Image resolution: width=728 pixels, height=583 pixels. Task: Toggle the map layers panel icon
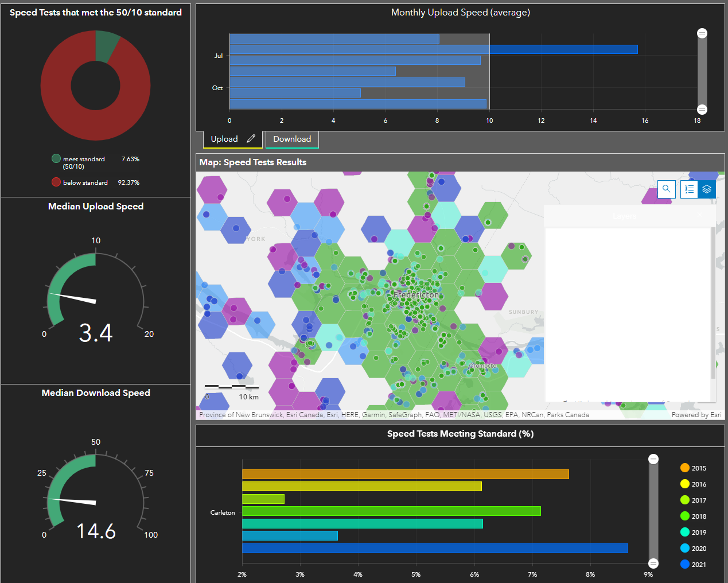(707, 189)
